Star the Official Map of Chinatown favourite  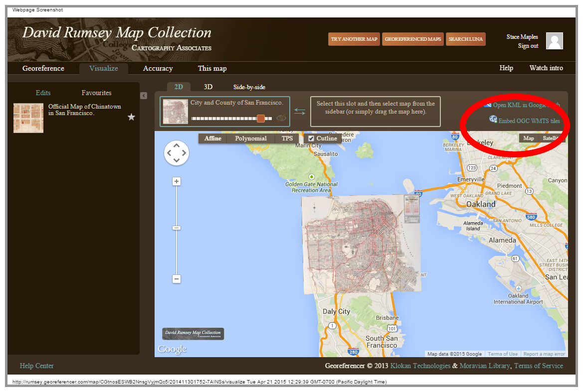tap(131, 118)
